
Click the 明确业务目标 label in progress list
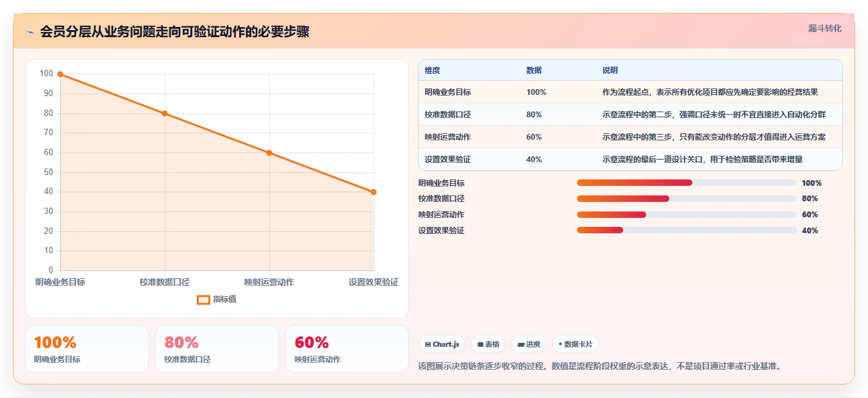442,183
